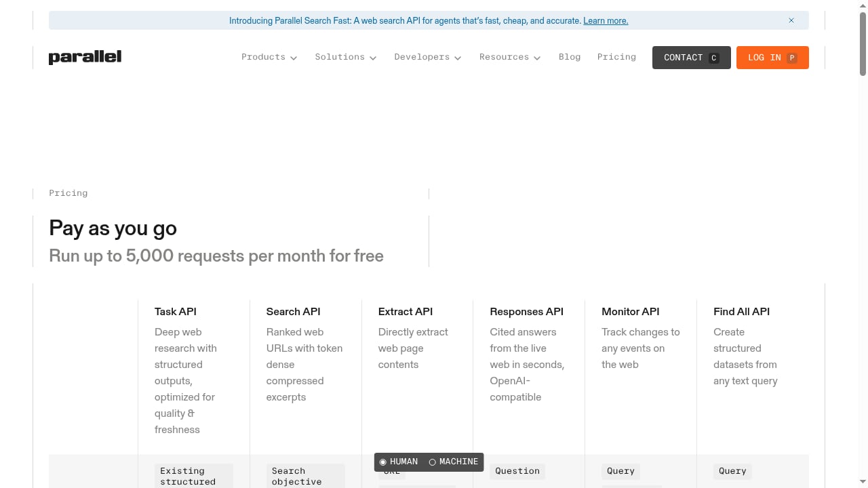Screen dimensions: 868x488
Task: Click the Task API column heading
Action: coord(176,312)
